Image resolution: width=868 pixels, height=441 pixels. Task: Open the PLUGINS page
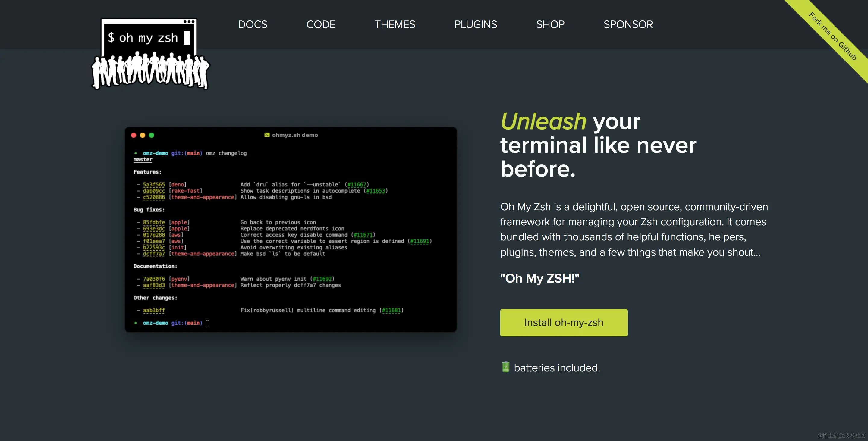point(476,24)
